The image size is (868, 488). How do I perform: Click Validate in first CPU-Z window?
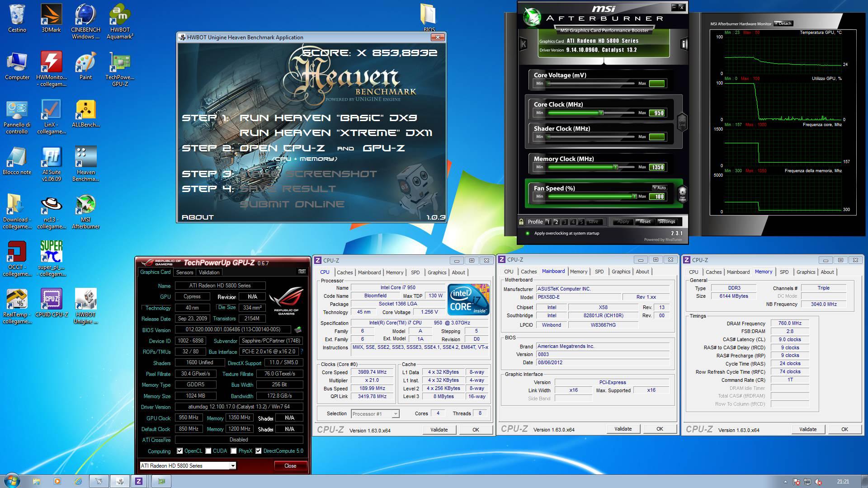tap(439, 430)
